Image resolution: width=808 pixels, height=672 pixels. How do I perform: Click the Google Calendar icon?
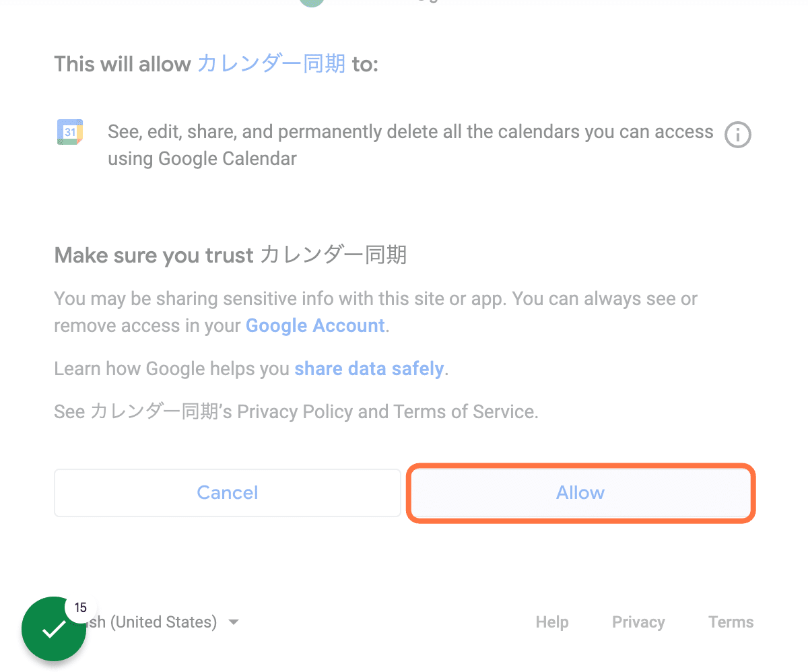coord(70,132)
